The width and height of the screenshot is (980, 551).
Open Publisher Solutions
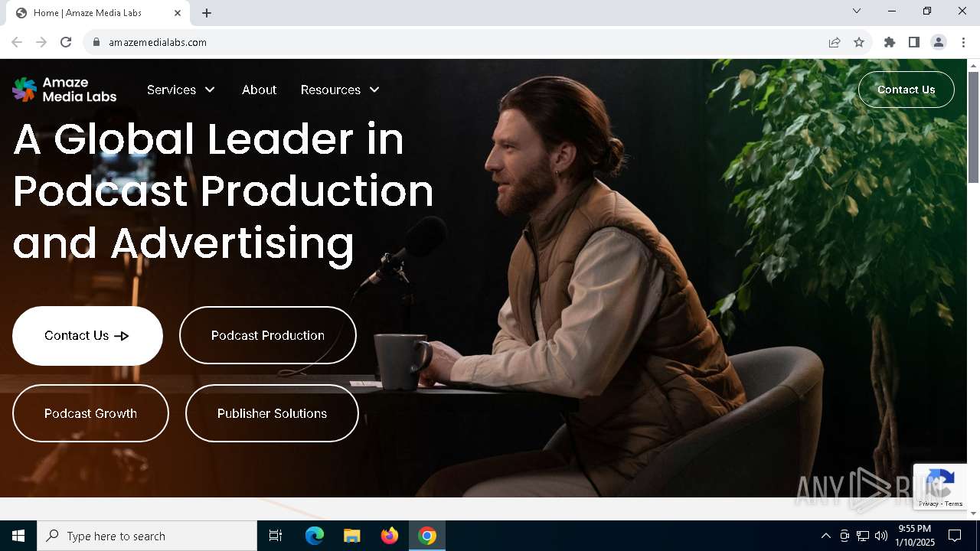coord(272,413)
